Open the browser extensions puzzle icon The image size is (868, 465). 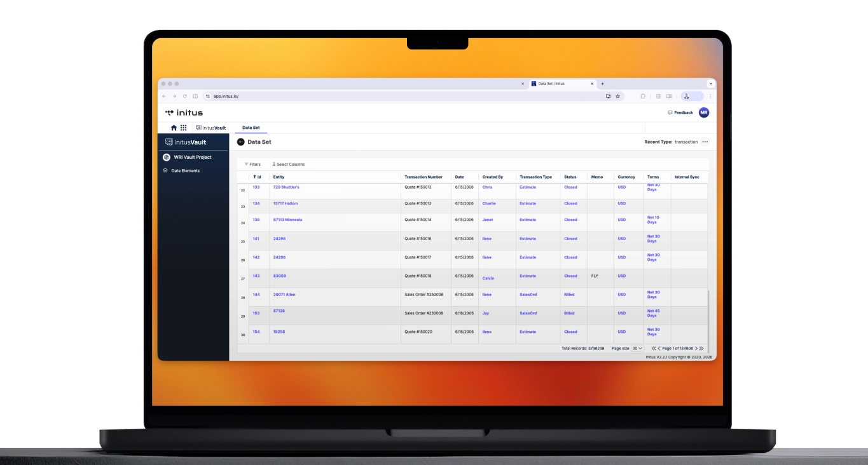tap(643, 97)
